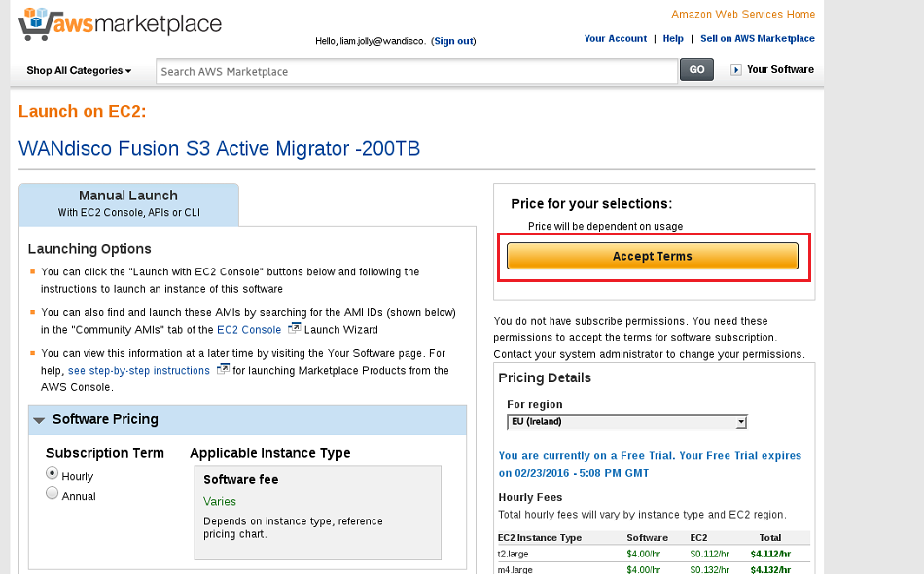This screenshot has height=574, width=924.
Task: Open the Shop All Categories dropdown
Action: pyautogui.click(x=79, y=71)
